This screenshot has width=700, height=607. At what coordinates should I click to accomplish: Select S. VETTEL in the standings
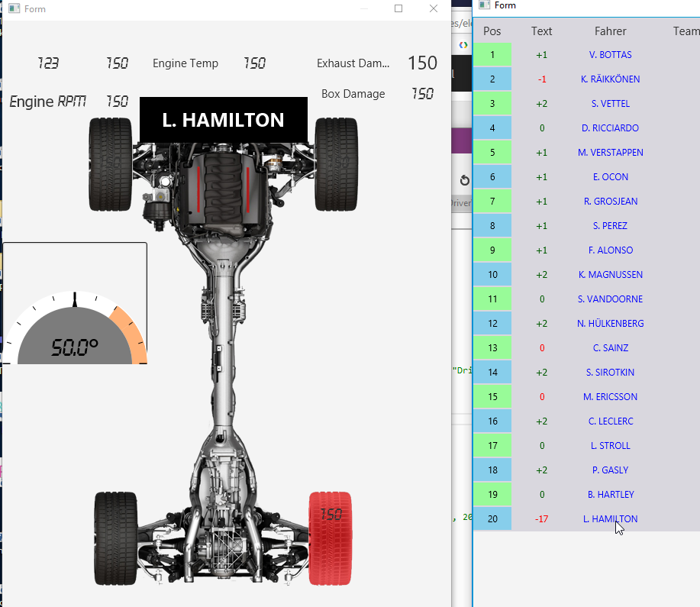tap(610, 104)
